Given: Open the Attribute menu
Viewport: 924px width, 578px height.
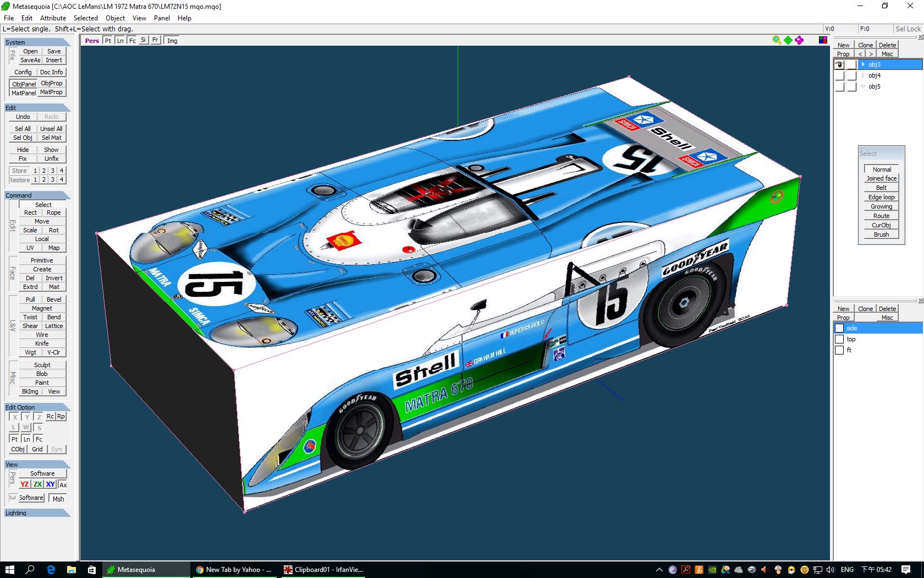Looking at the screenshot, I should 53,18.
